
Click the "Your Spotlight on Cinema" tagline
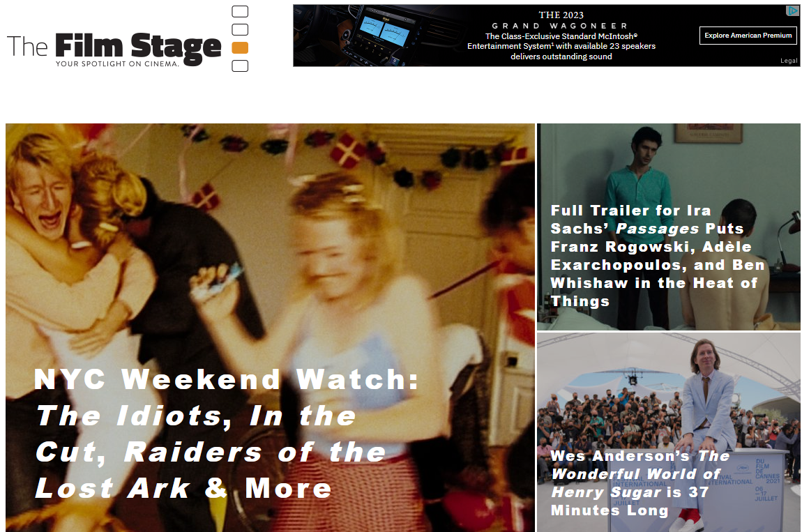[x=118, y=64]
